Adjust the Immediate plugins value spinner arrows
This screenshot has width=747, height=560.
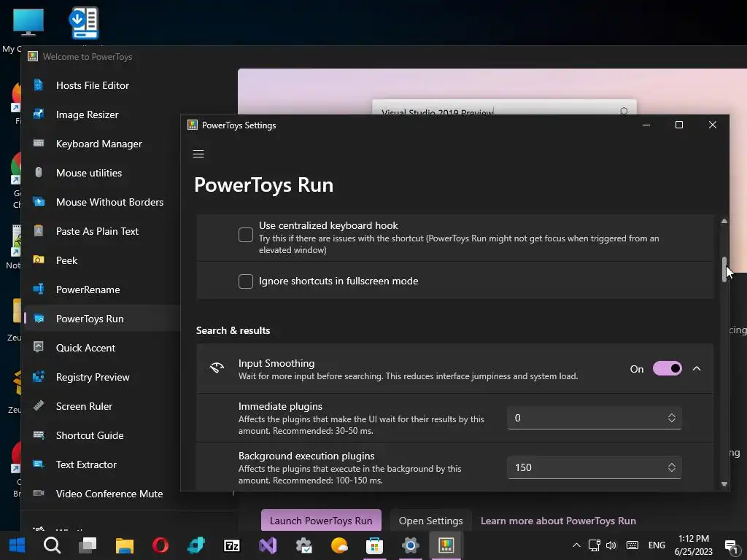click(x=672, y=418)
